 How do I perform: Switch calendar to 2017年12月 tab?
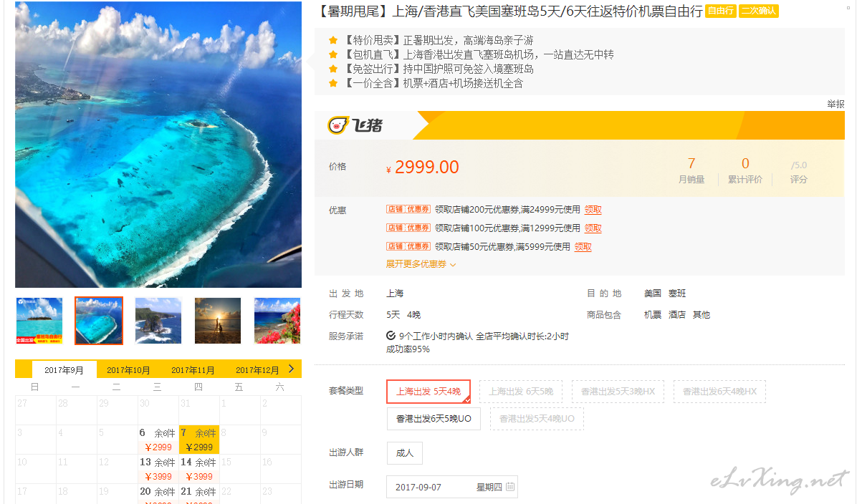click(257, 370)
